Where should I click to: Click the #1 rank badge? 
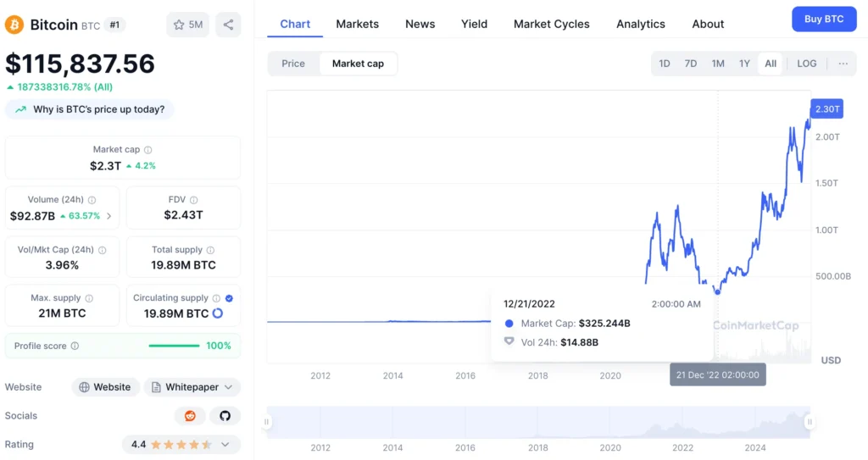(114, 25)
